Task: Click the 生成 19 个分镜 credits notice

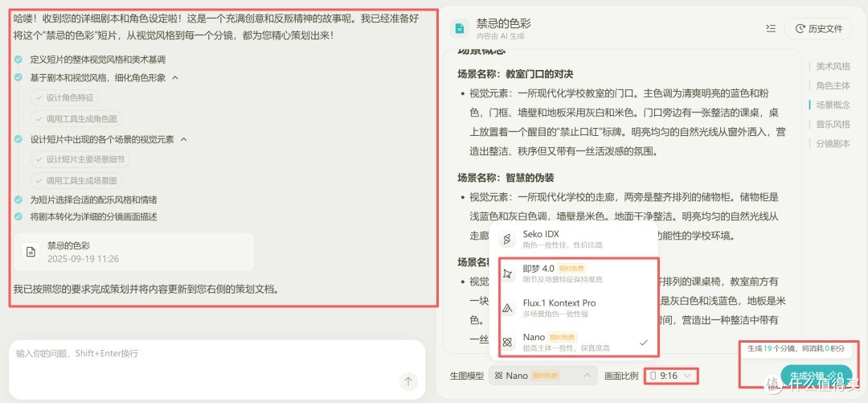Action: point(796,348)
